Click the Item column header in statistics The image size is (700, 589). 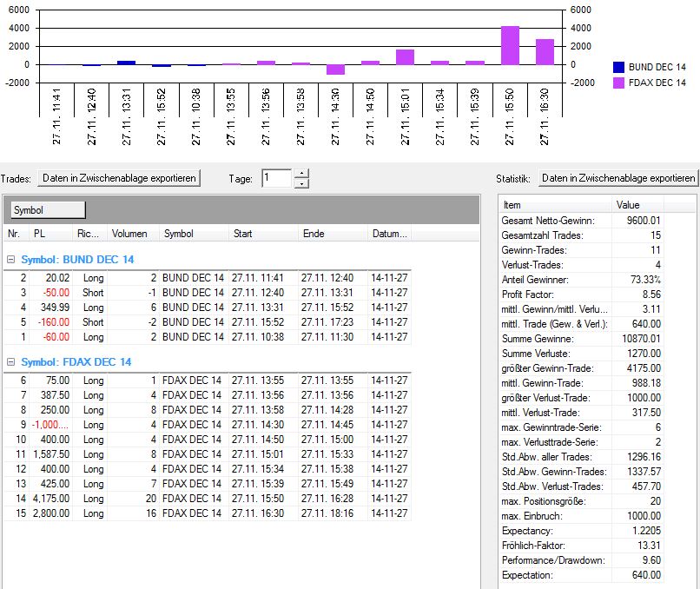tap(556, 206)
